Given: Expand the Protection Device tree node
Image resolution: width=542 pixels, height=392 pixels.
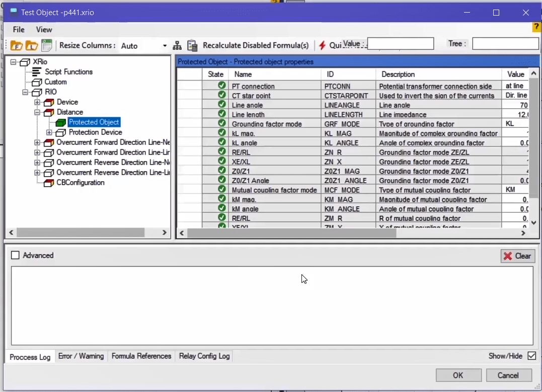Looking at the screenshot, I should 49,132.
